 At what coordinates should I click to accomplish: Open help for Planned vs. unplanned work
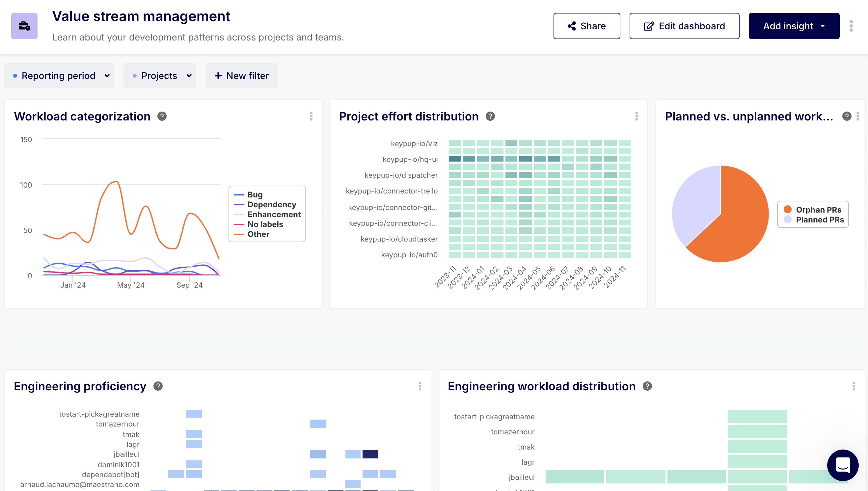click(846, 116)
